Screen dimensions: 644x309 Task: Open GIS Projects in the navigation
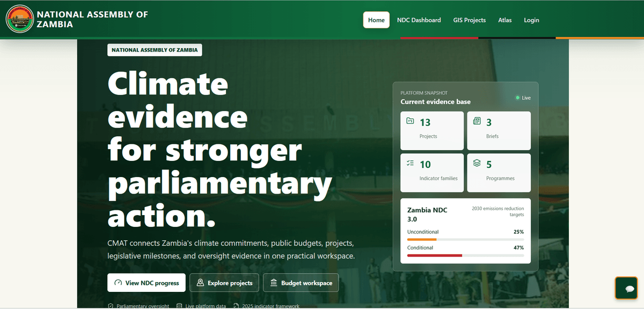click(469, 20)
